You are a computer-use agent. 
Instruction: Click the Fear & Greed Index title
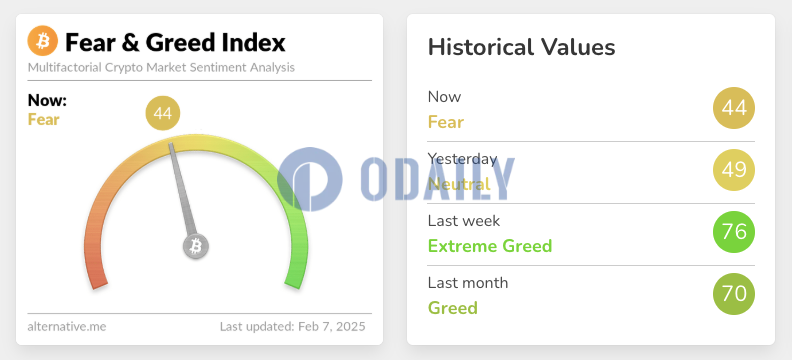coord(175,42)
